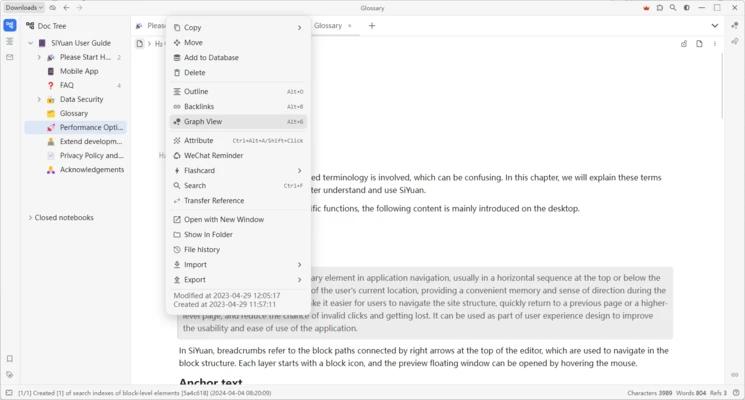Viewport: 745px width, 400px height.
Task: Click the red crown membership icon
Action: tap(646, 8)
